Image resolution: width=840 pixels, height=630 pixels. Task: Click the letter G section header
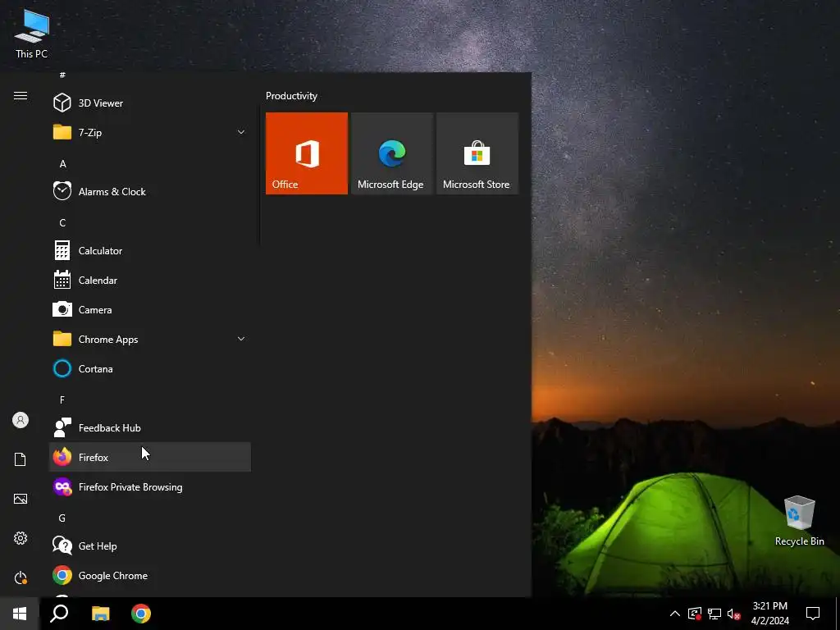point(62,518)
